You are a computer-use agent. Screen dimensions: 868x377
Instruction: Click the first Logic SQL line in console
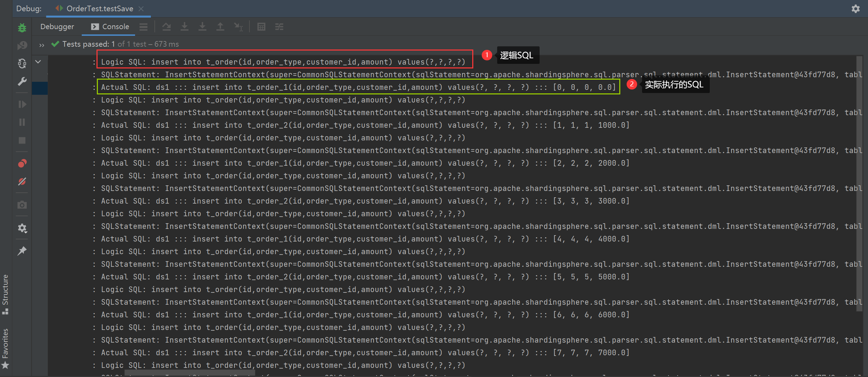tap(283, 62)
